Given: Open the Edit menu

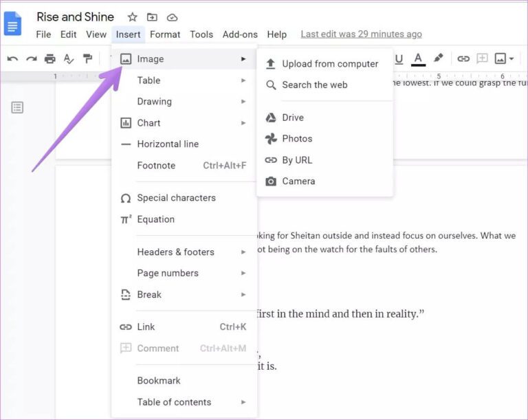Looking at the screenshot, I should pyautogui.click(x=68, y=34).
